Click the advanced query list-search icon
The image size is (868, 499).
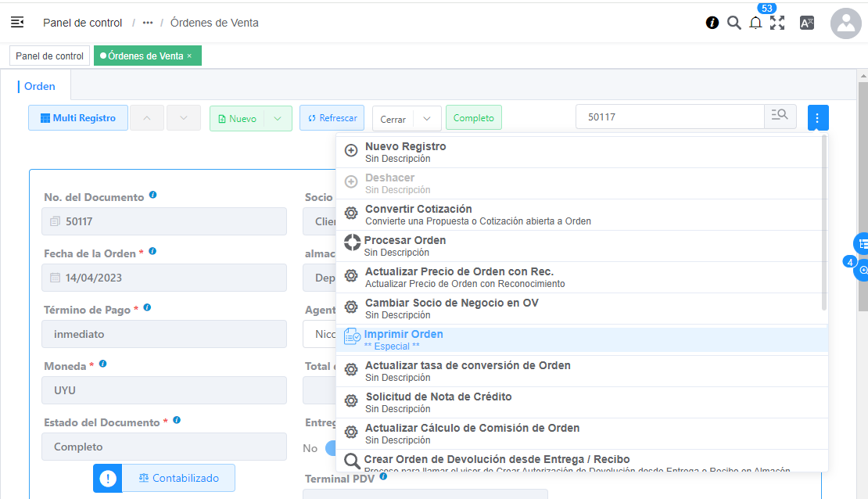780,117
